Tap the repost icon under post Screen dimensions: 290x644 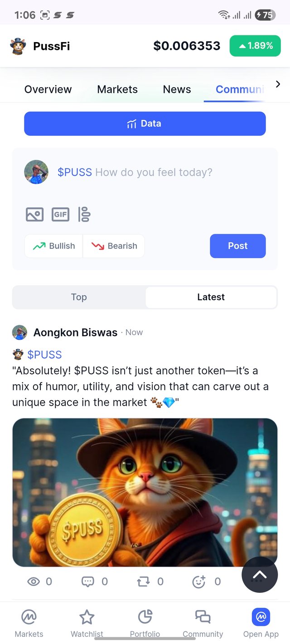click(x=143, y=582)
